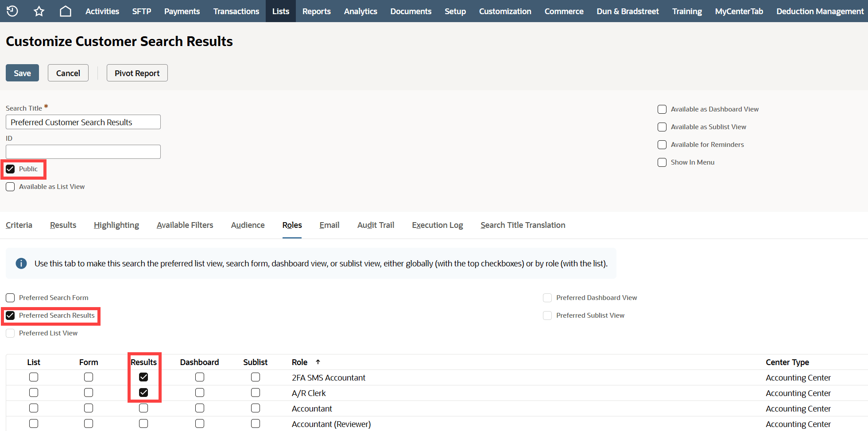
Task: Check Dashboard box for A/R Clerk
Action: (200, 393)
